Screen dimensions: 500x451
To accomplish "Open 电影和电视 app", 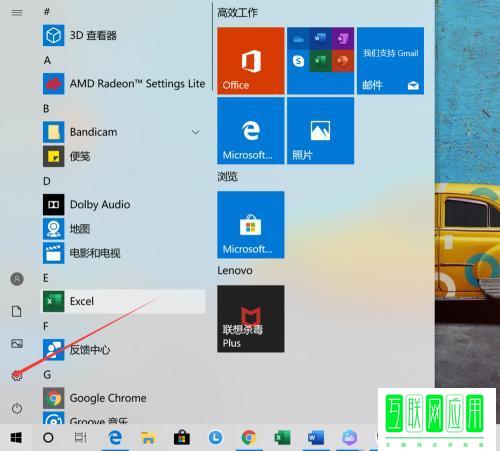I will pos(123,253).
